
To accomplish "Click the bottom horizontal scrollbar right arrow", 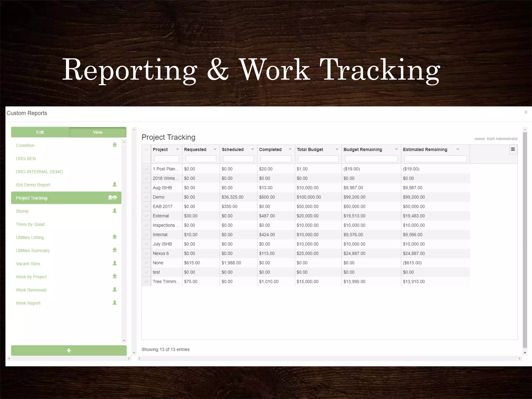I will click(519, 358).
